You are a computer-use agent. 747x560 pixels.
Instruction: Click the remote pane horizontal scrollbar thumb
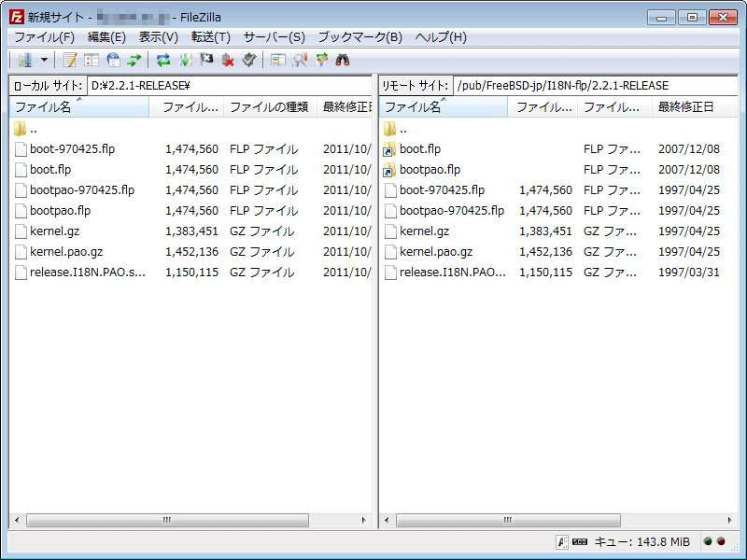coord(508,520)
